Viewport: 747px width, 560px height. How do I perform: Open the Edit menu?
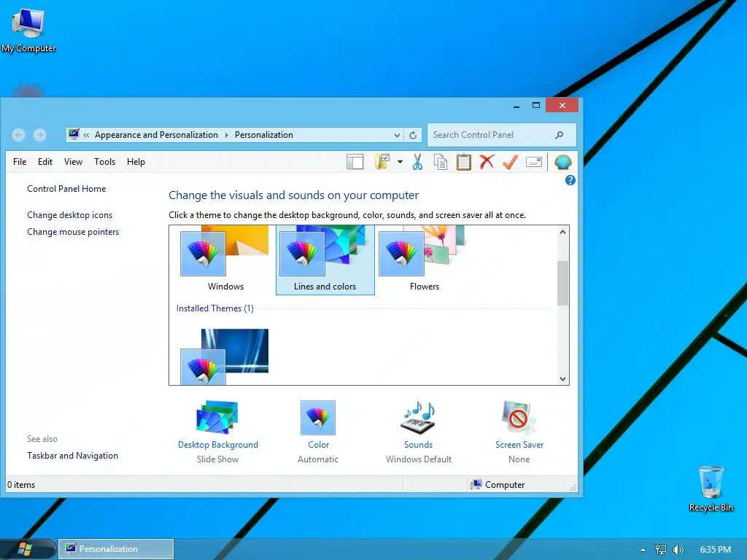click(45, 162)
